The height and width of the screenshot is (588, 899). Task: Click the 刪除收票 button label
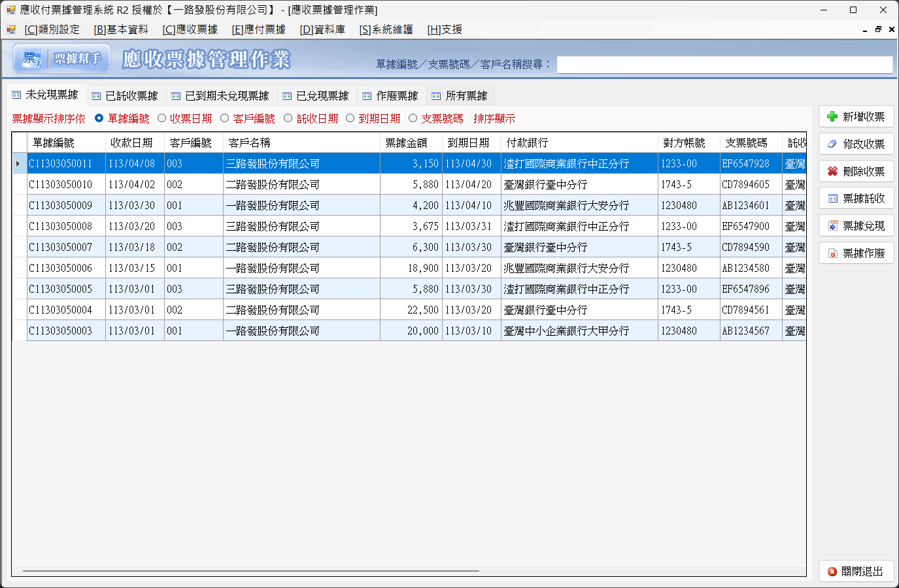(x=864, y=171)
